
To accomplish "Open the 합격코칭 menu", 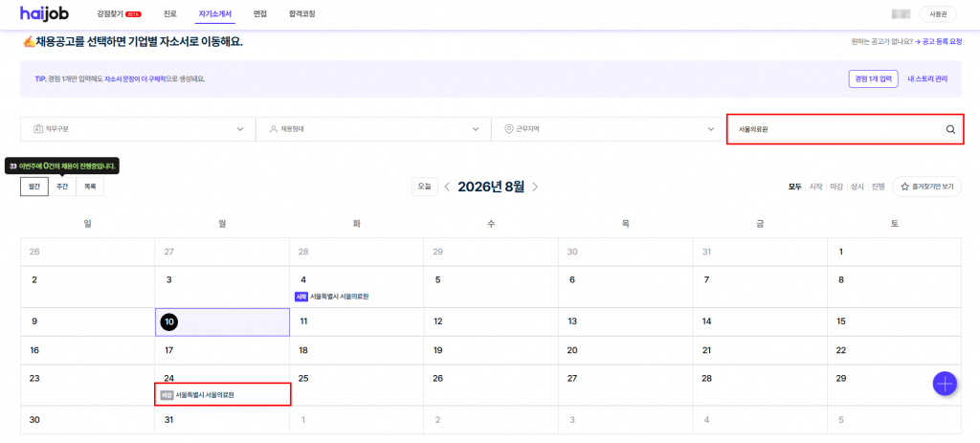I will click(302, 13).
